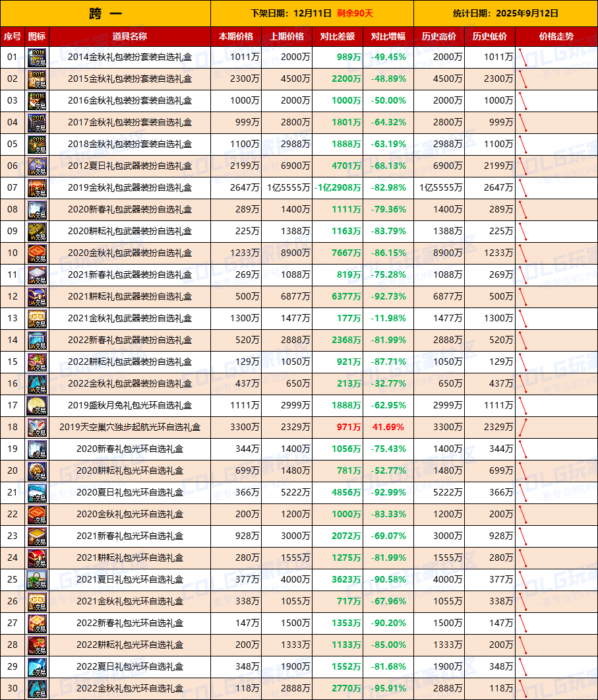Click the 序号 column header

pos(13,36)
